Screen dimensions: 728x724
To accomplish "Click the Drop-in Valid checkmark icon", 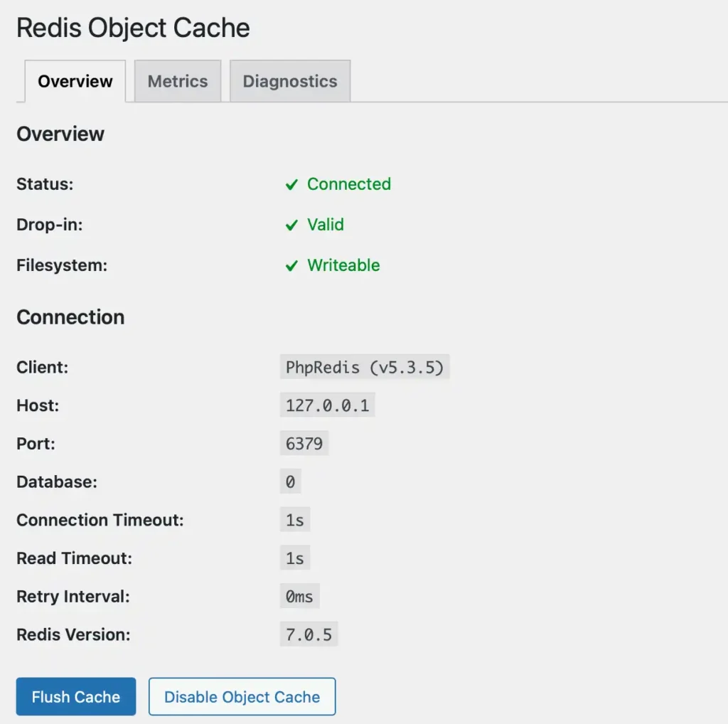I will click(x=291, y=225).
